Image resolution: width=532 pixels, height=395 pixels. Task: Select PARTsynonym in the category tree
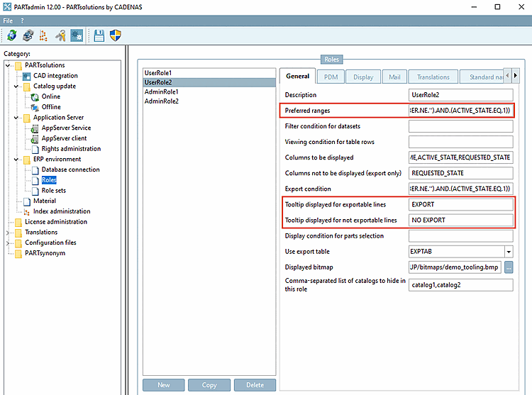pyautogui.click(x=45, y=254)
